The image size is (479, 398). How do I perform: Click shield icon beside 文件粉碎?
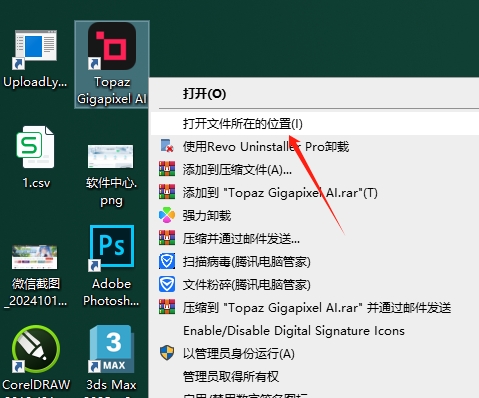[x=167, y=284]
